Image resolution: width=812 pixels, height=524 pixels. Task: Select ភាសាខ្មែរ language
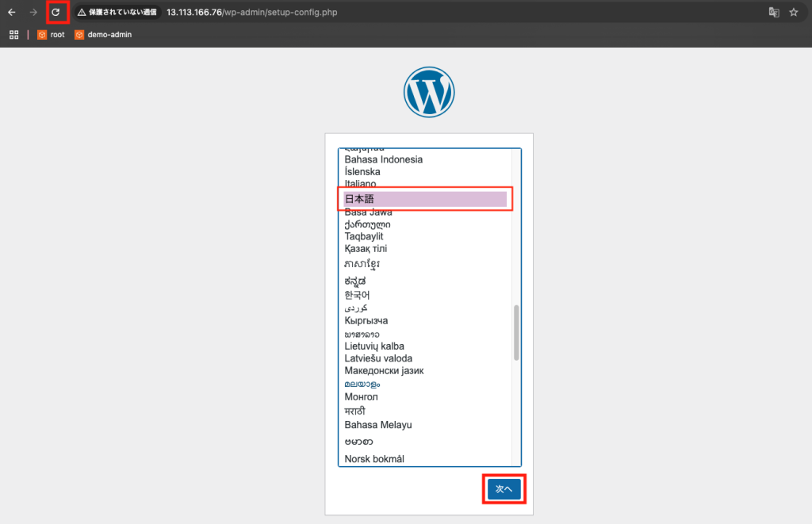coord(425,264)
